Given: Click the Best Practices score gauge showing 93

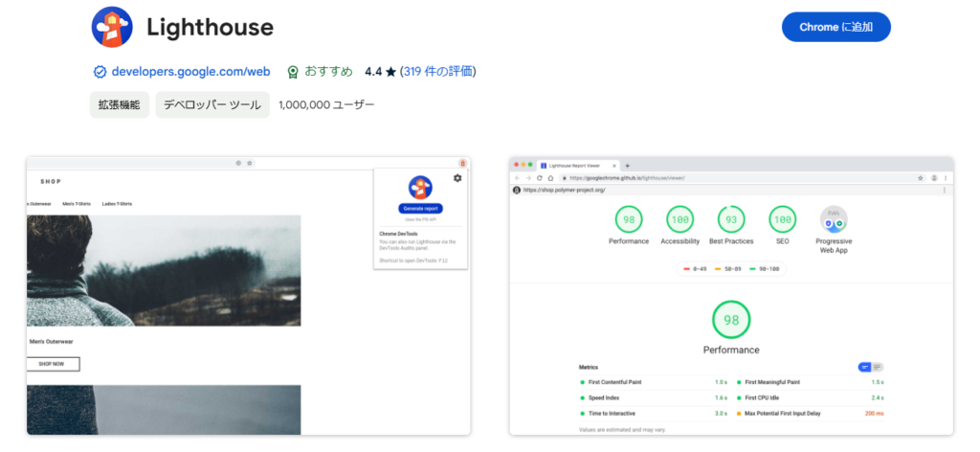Looking at the screenshot, I should pyautogui.click(x=731, y=219).
